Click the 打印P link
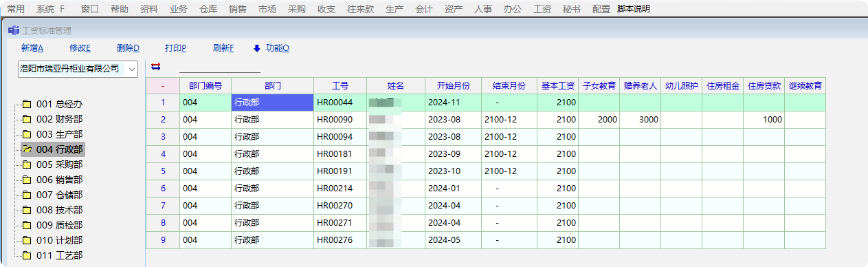This screenshot has height=267, width=868. pyautogui.click(x=176, y=48)
